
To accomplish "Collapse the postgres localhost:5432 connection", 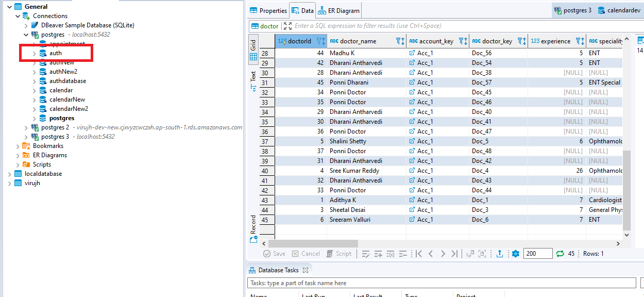I will pyautogui.click(x=26, y=35).
